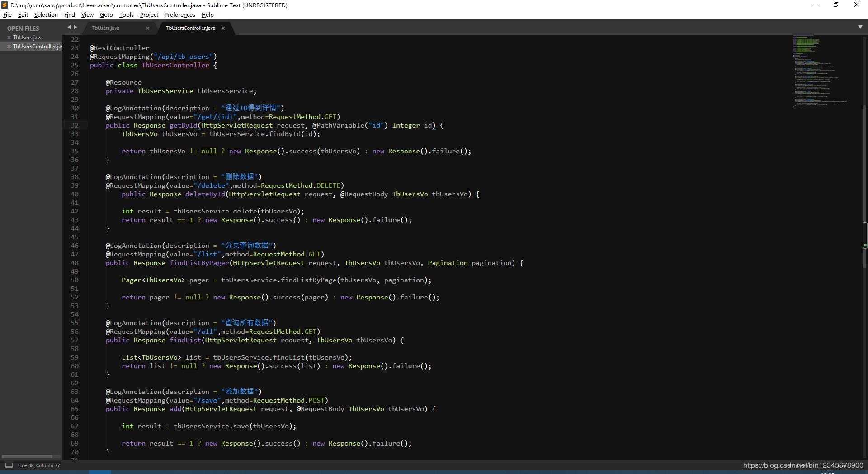Screen dimensions: 868x474
Task: Open the View menu
Action: pyautogui.click(x=87, y=15)
